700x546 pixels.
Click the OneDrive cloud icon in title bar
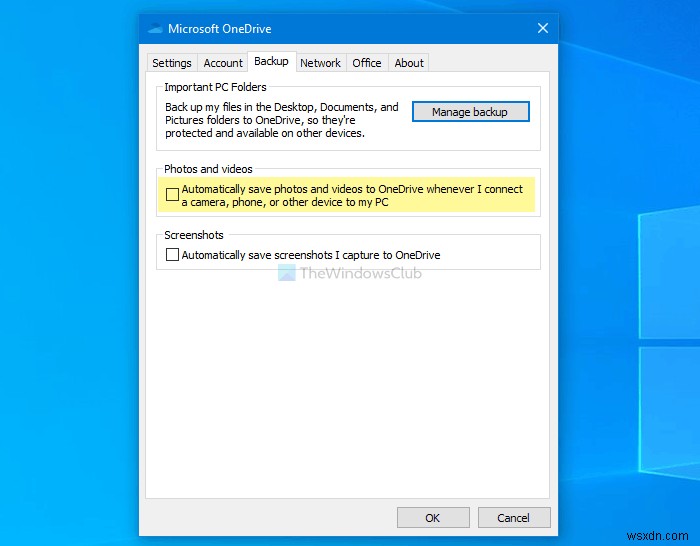coord(155,29)
